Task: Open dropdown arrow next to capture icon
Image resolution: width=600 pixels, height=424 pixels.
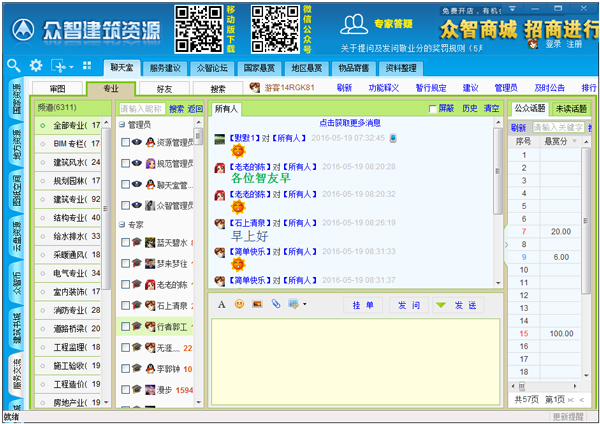Action: coord(72,67)
